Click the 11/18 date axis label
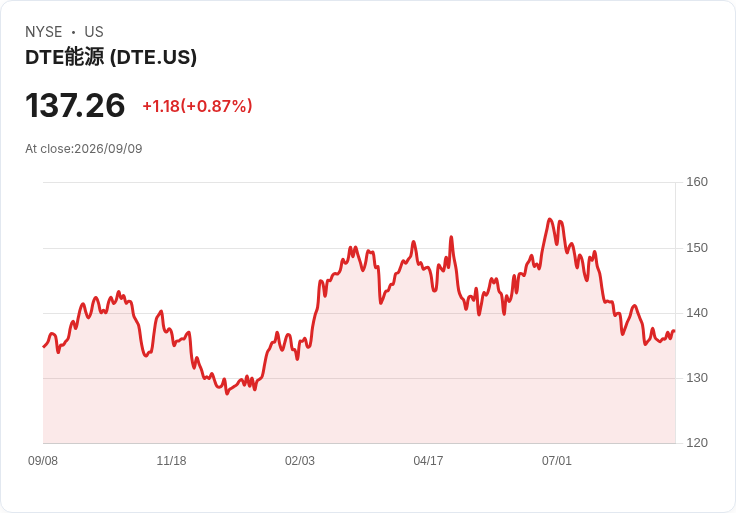The width and height of the screenshot is (736, 513). pyautogui.click(x=171, y=461)
